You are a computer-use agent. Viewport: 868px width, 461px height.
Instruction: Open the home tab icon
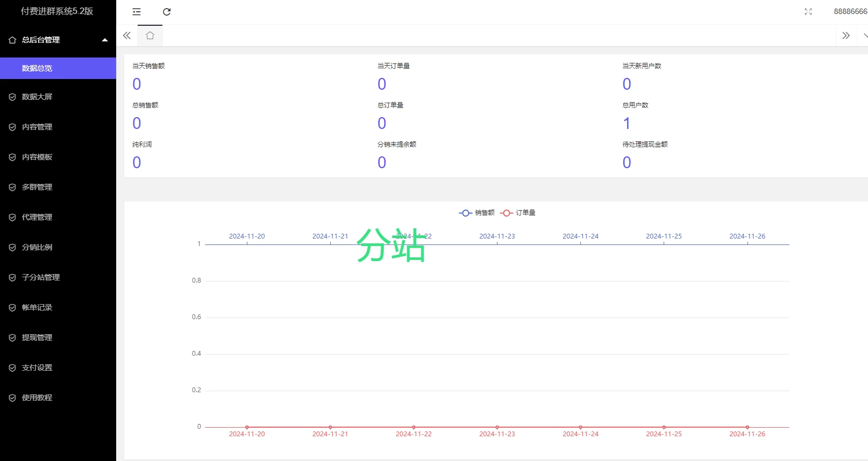[150, 35]
